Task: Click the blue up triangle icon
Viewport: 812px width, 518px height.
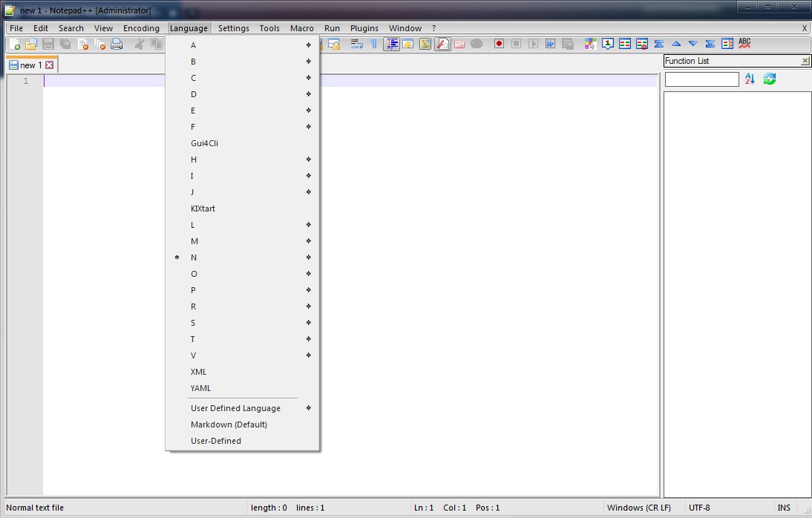Action: tap(676, 44)
